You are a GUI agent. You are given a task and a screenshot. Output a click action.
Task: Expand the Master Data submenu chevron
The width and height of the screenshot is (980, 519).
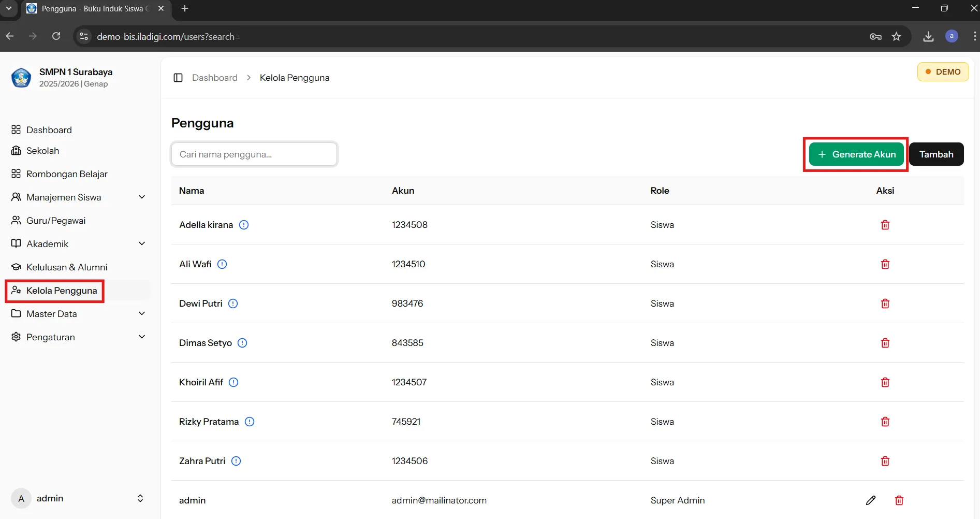[x=142, y=313]
